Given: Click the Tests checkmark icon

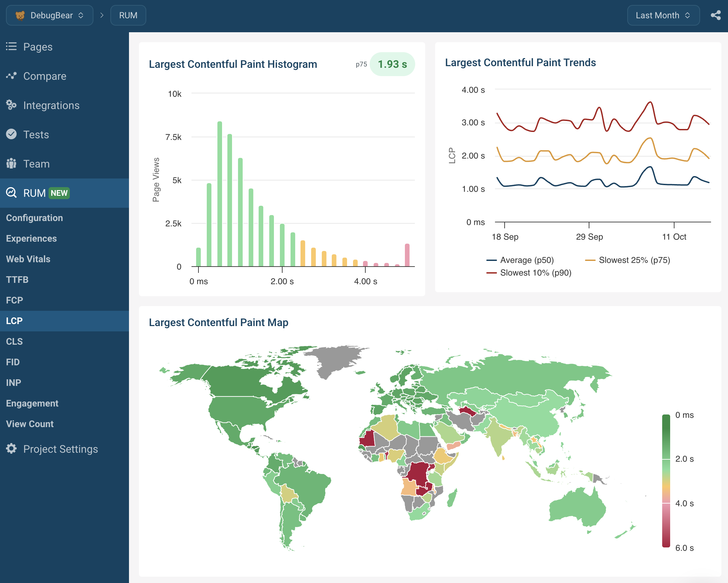Looking at the screenshot, I should [11, 134].
